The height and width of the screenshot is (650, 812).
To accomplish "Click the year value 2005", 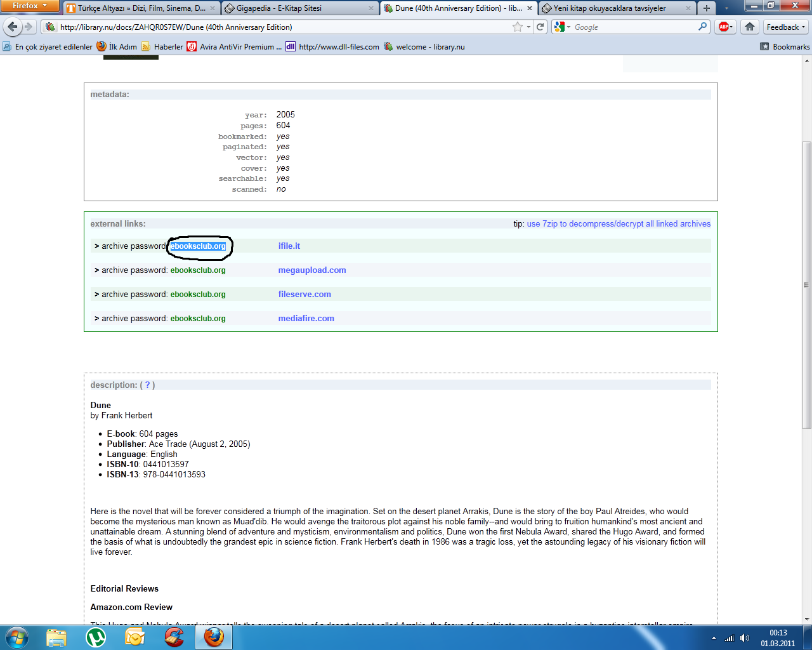I will coord(285,114).
